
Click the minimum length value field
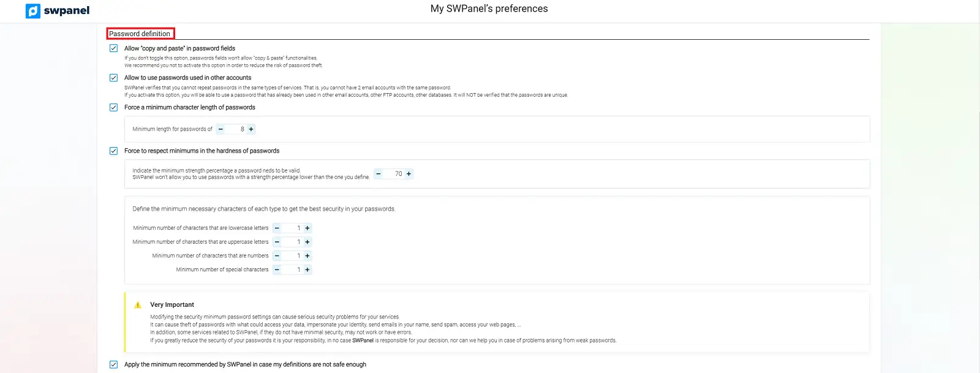click(236, 129)
